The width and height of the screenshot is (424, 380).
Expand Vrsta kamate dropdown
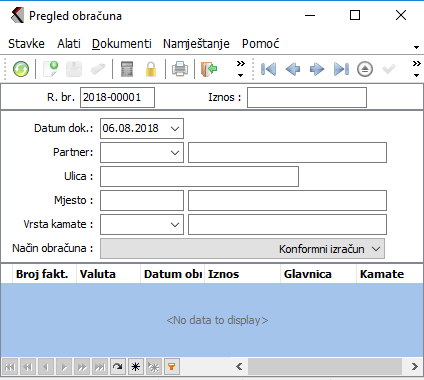point(175,225)
